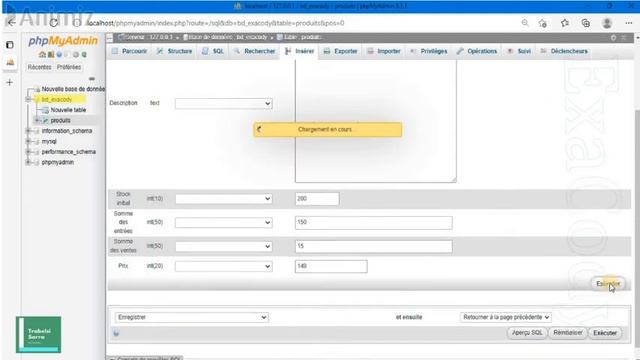The width and height of the screenshot is (640, 360).
Task: Open the phpMyAdmin documentation blue icon
Action: 59,54
